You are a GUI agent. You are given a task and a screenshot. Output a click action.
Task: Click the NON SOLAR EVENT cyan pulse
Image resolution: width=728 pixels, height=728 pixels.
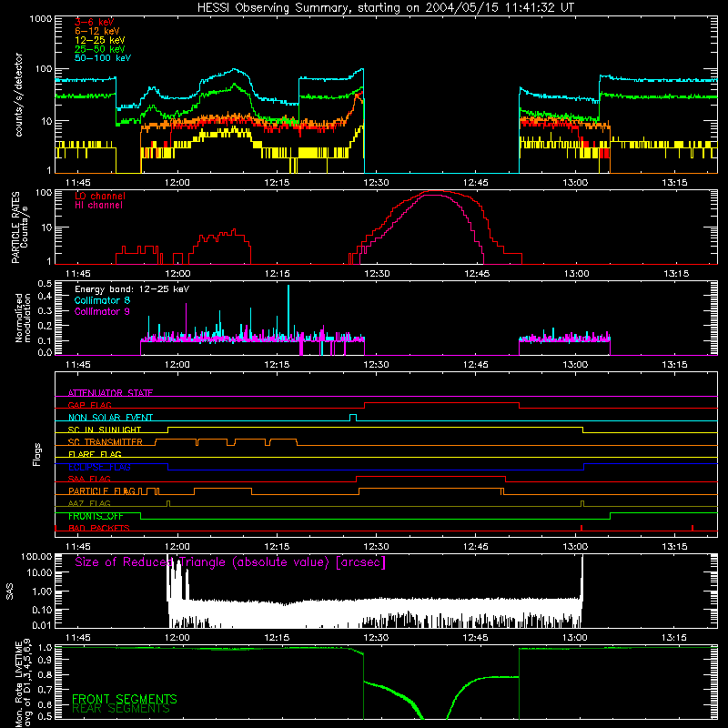pos(353,417)
